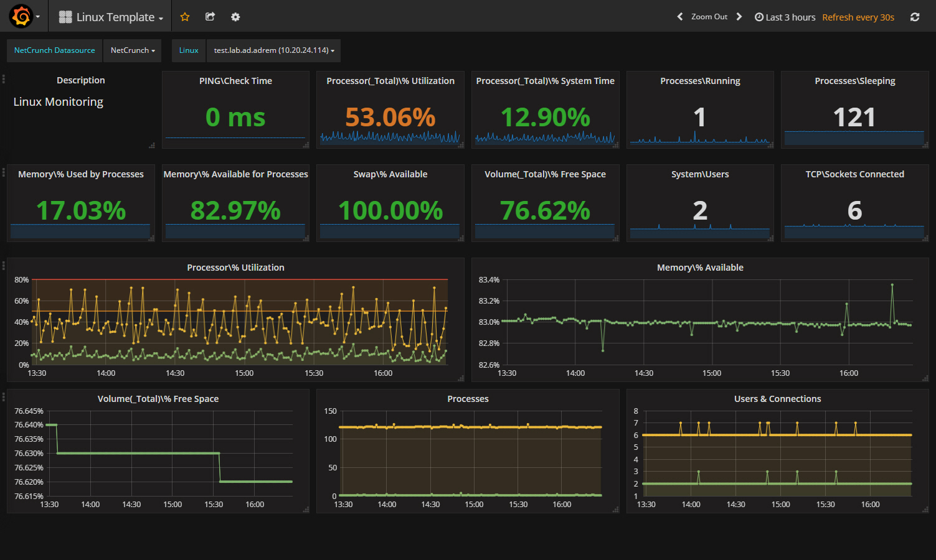
Task: Open the Last 3 hours time picker
Action: click(x=785, y=17)
